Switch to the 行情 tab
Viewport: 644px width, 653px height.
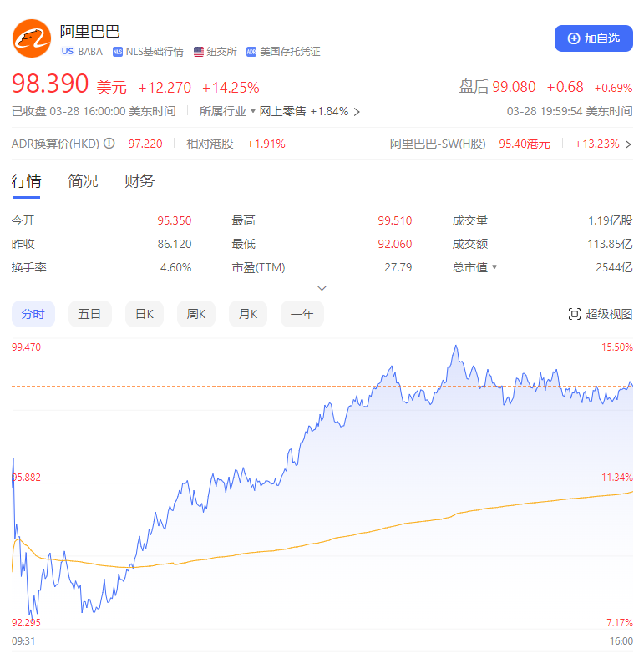click(26, 181)
